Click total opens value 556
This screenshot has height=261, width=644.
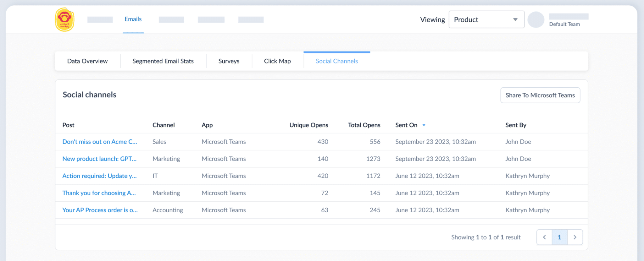(x=375, y=142)
